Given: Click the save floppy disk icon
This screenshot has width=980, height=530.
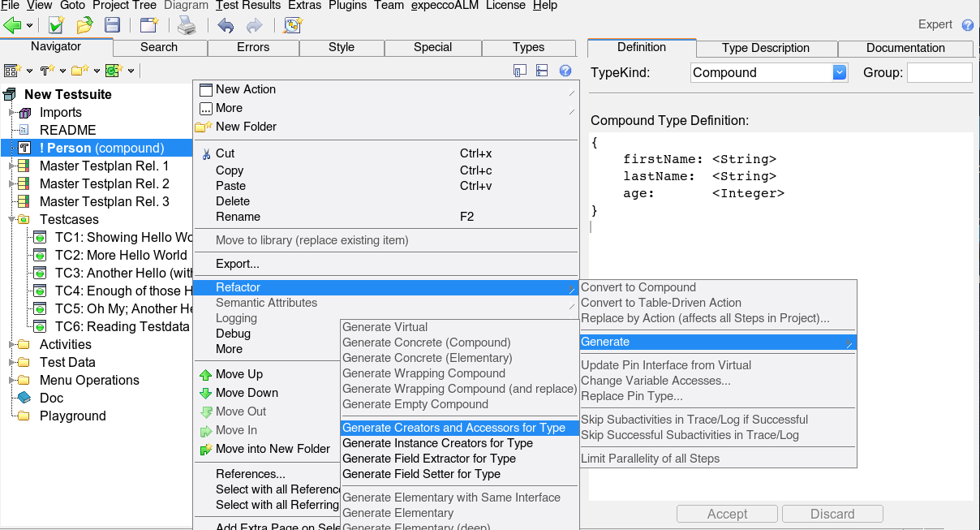Looking at the screenshot, I should (113, 26).
